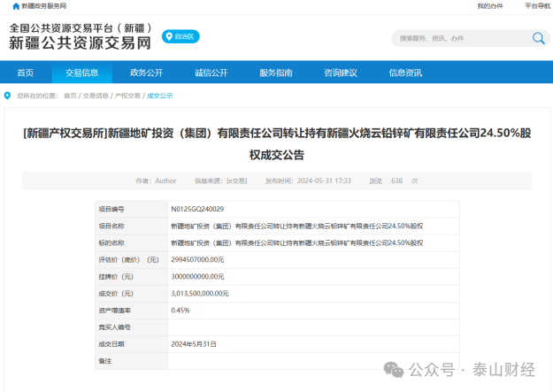
Task: Click the location pin in 自治区 badge
Action: click(169, 36)
